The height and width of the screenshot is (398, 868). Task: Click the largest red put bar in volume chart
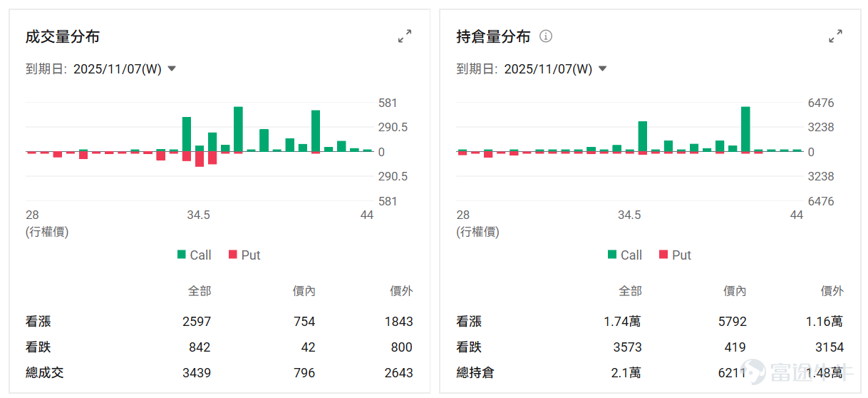(200, 159)
